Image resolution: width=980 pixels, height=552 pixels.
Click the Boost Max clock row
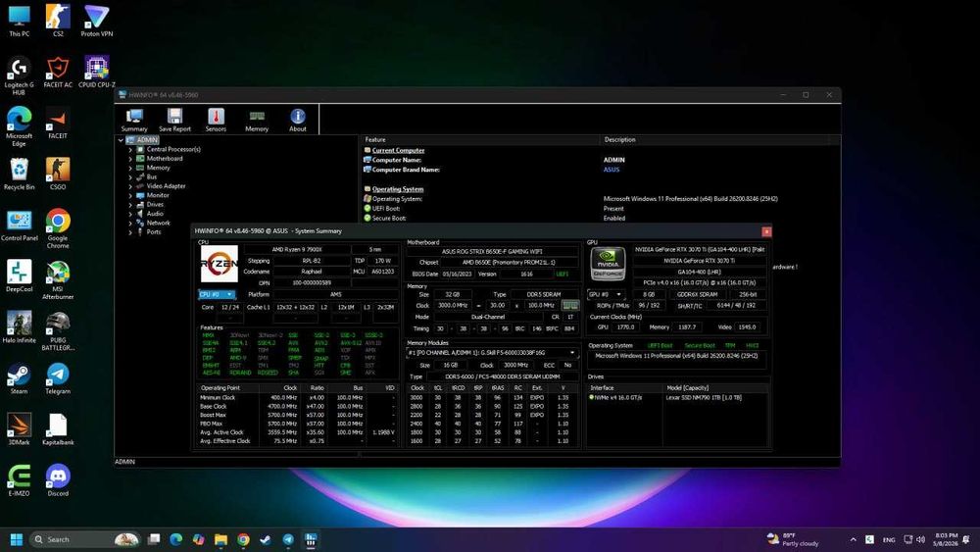(298, 415)
